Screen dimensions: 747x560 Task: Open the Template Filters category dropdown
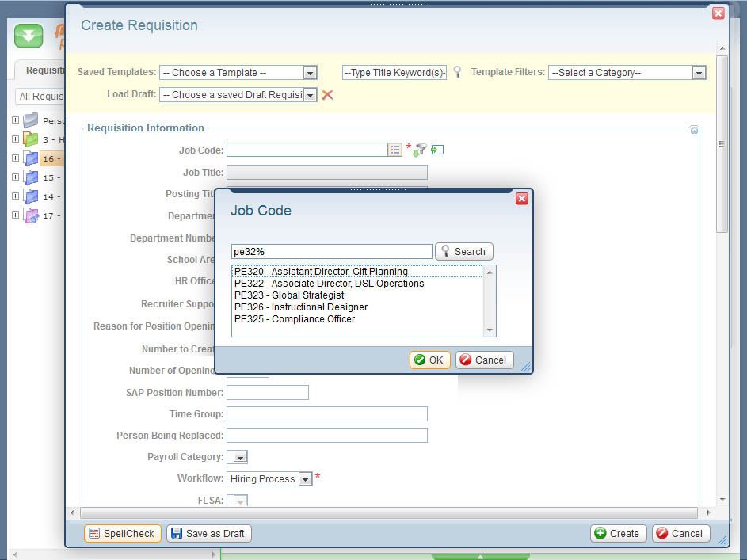pos(698,73)
